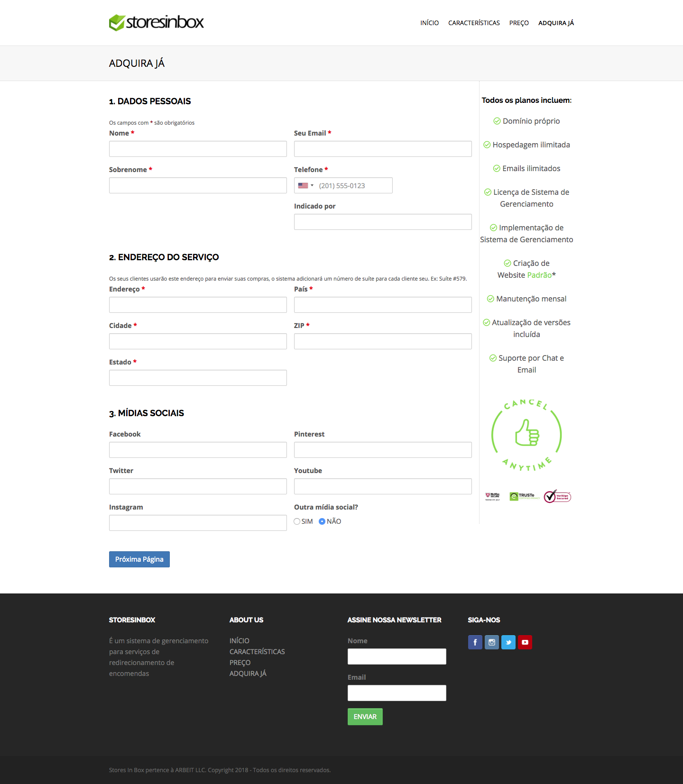Viewport: 683px width, 784px height.
Task: Open the Padrão website link
Action: (539, 275)
